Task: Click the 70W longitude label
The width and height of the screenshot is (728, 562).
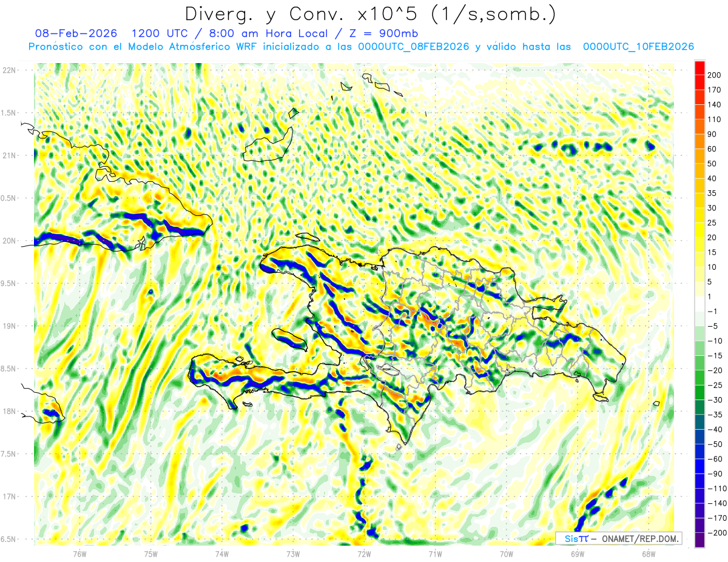Action: pyautogui.click(x=507, y=553)
